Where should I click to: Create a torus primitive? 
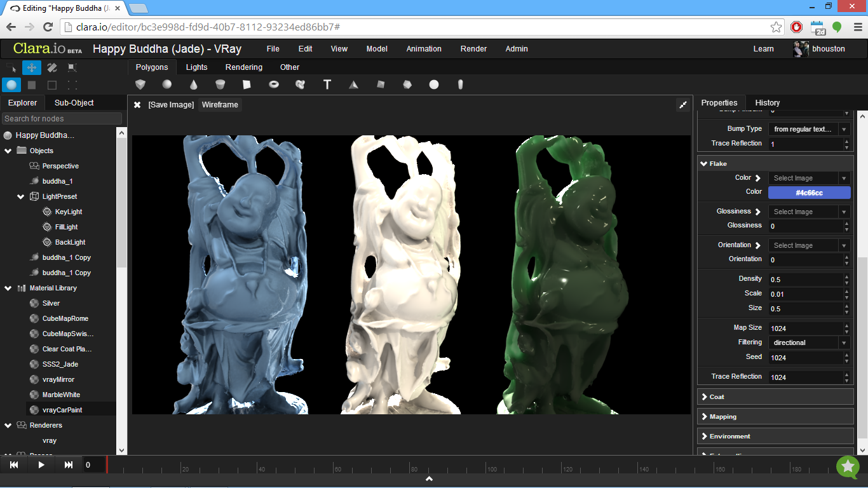(x=274, y=85)
